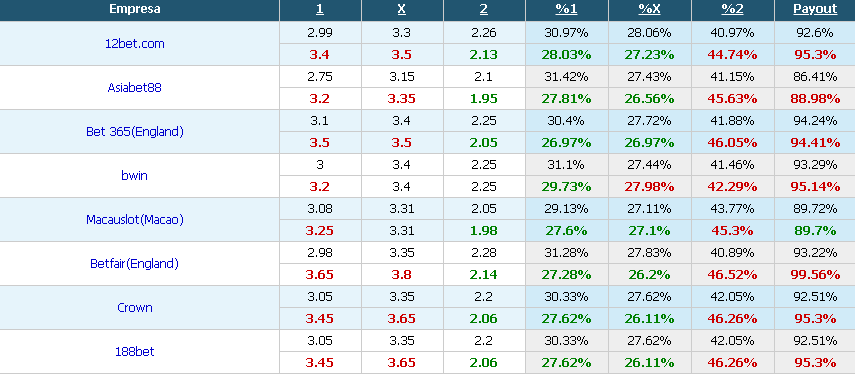Image resolution: width=855 pixels, height=374 pixels.
Task: Open the 188bet bookmaker link
Action: (135, 352)
